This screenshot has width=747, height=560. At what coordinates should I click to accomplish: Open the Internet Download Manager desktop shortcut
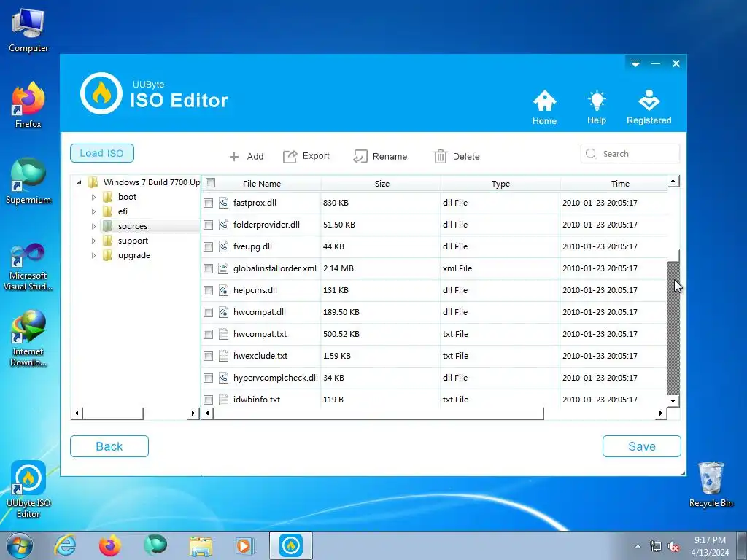point(28,338)
